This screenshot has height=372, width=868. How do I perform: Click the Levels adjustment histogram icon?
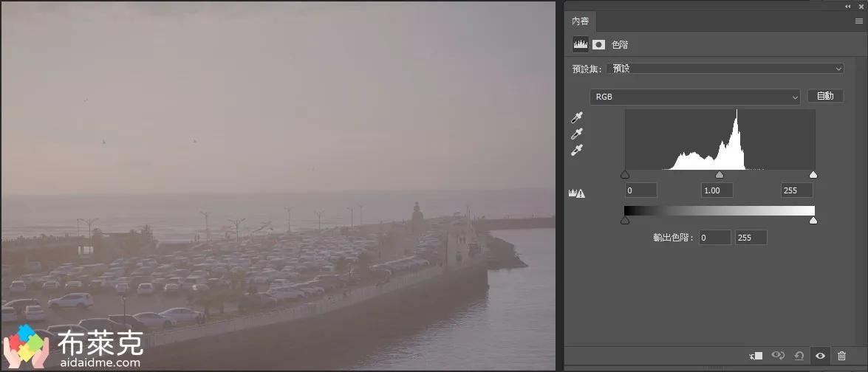[580, 44]
